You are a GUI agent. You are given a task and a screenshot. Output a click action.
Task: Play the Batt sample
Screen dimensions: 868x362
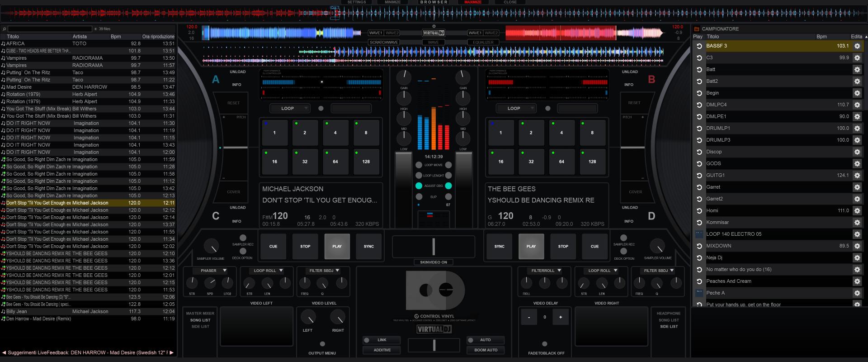[x=699, y=70]
